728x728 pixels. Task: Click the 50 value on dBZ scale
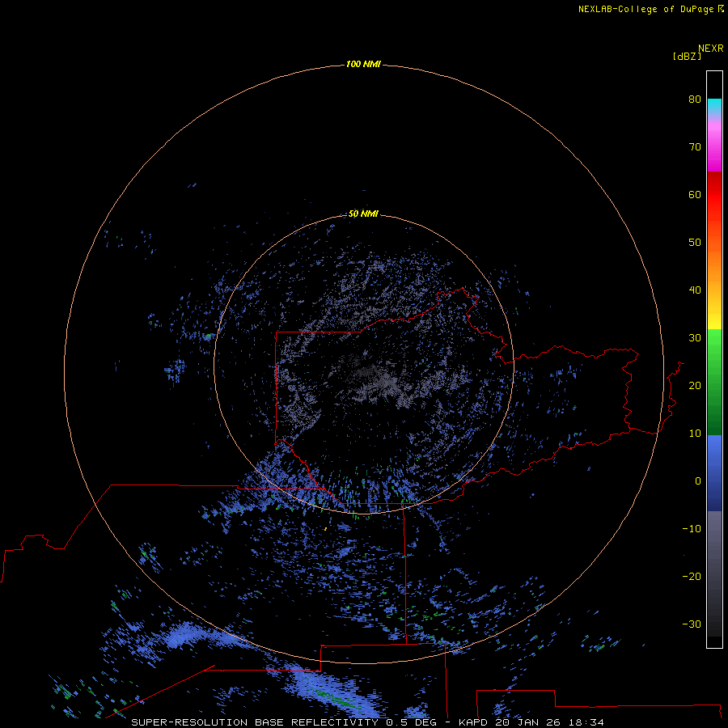[695, 243]
